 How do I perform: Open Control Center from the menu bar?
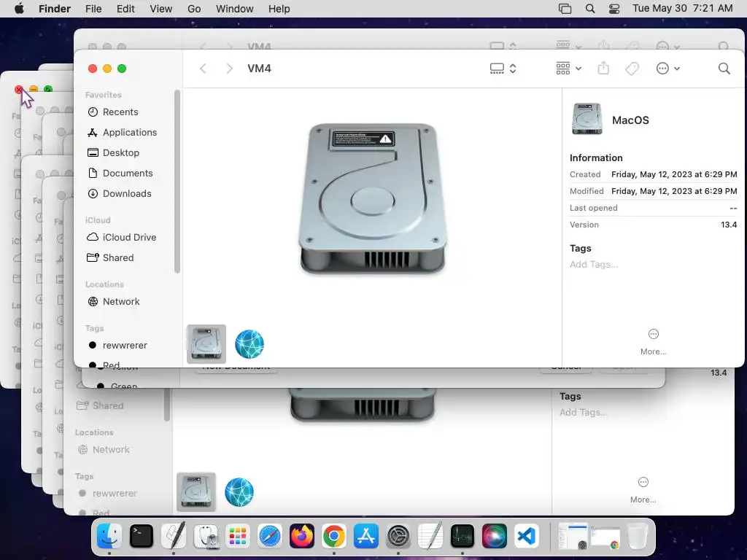click(x=614, y=9)
